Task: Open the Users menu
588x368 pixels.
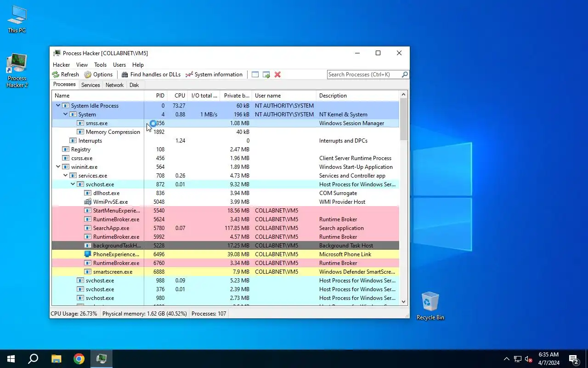Action: tap(119, 65)
